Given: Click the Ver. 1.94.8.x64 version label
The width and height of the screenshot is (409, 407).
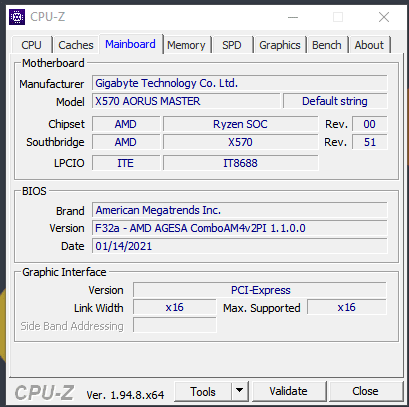Looking at the screenshot, I should click(x=125, y=395).
